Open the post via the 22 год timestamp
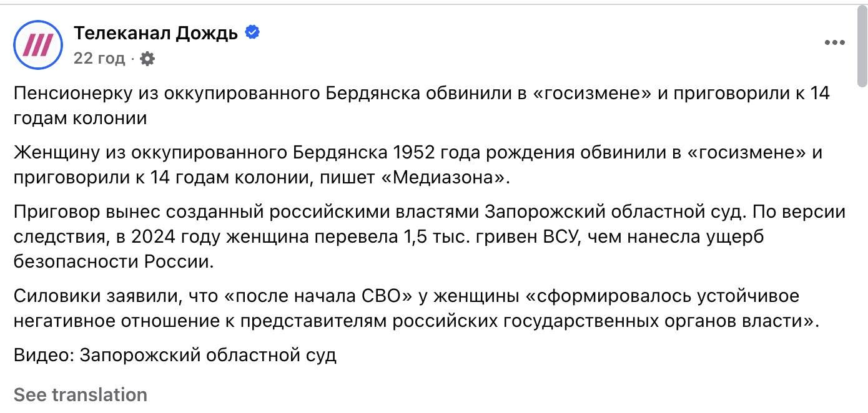This screenshot has height=413, width=868. point(99,59)
